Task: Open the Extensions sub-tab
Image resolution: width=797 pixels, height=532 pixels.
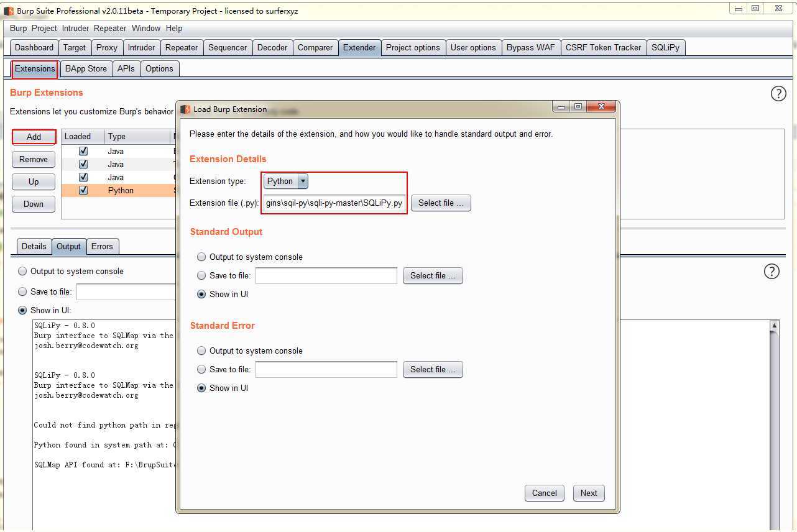Action: click(x=35, y=68)
